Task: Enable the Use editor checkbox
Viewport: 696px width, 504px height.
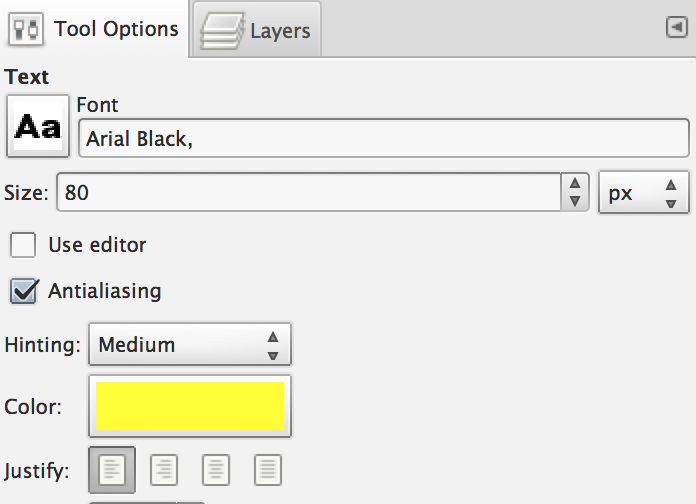Action: 23,245
